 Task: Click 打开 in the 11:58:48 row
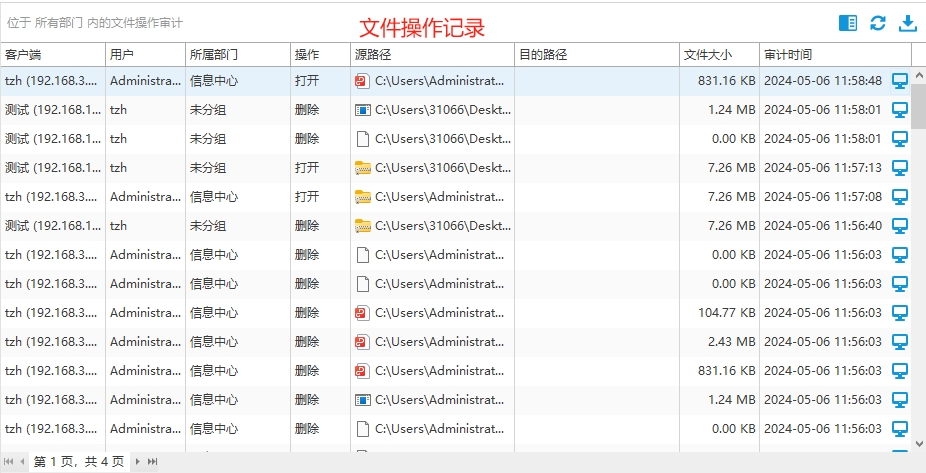tap(307, 81)
